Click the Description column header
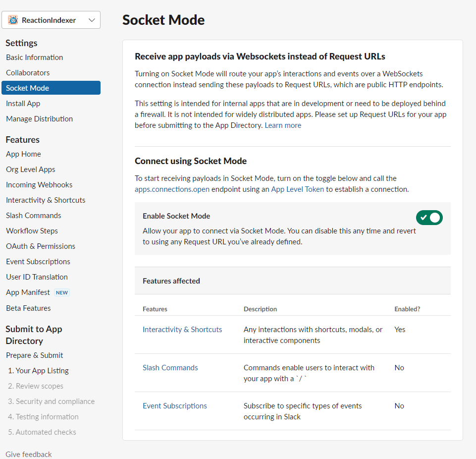This screenshot has height=459, width=476. (x=260, y=309)
